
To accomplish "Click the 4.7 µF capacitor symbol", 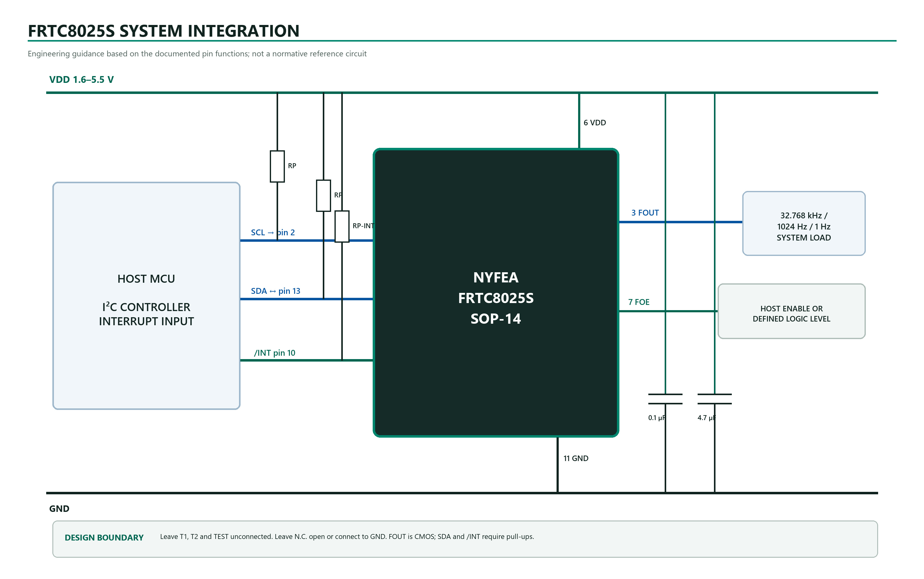I will [715, 399].
